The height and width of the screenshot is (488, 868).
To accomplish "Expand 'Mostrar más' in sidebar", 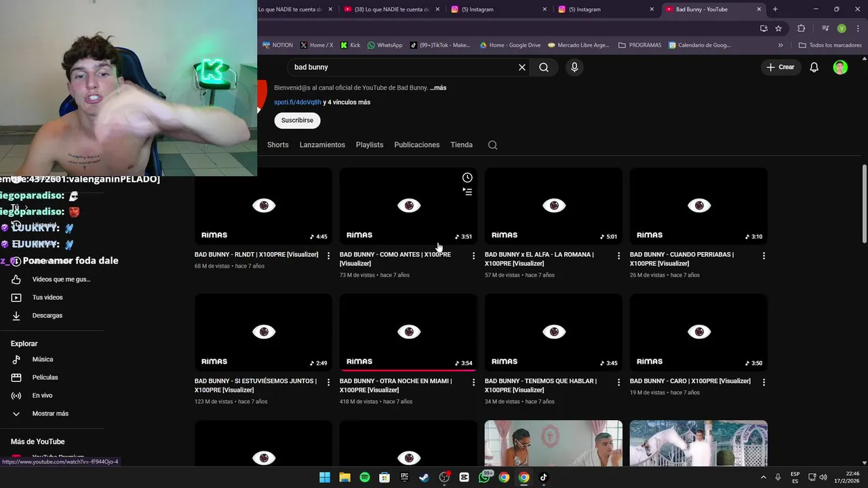I will click(52, 413).
